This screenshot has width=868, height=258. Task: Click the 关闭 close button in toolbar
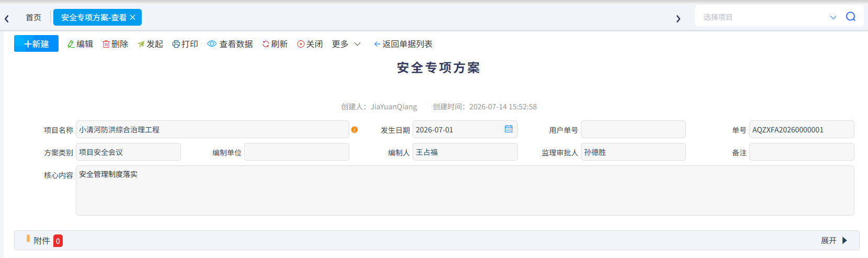coord(310,44)
